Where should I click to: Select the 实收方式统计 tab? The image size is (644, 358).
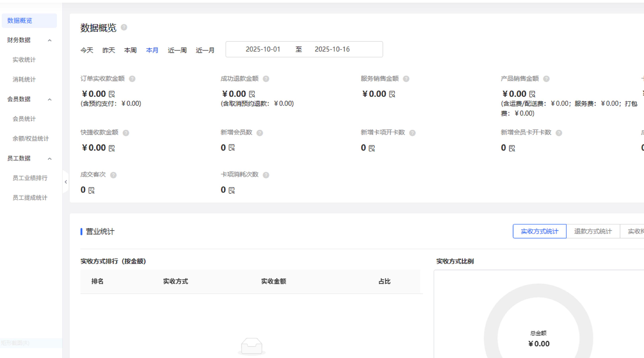[539, 231]
